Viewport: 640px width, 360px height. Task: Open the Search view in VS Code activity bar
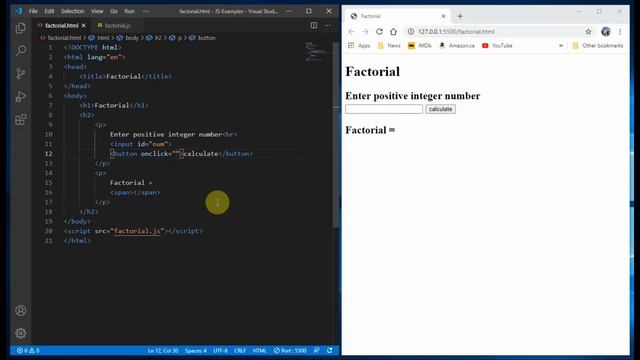coord(21,51)
